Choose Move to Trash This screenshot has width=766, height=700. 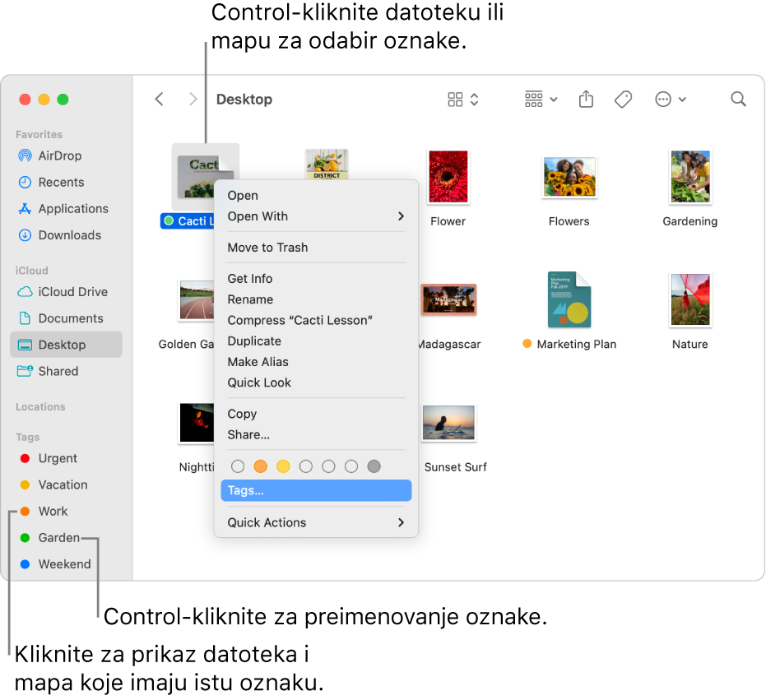point(316,247)
